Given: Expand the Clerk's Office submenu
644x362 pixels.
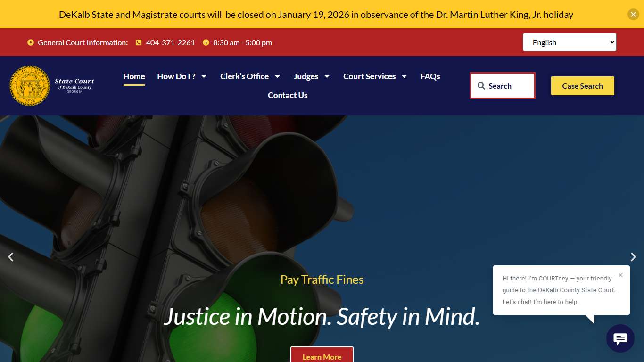Looking at the screenshot, I should click(x=250, y=76).
